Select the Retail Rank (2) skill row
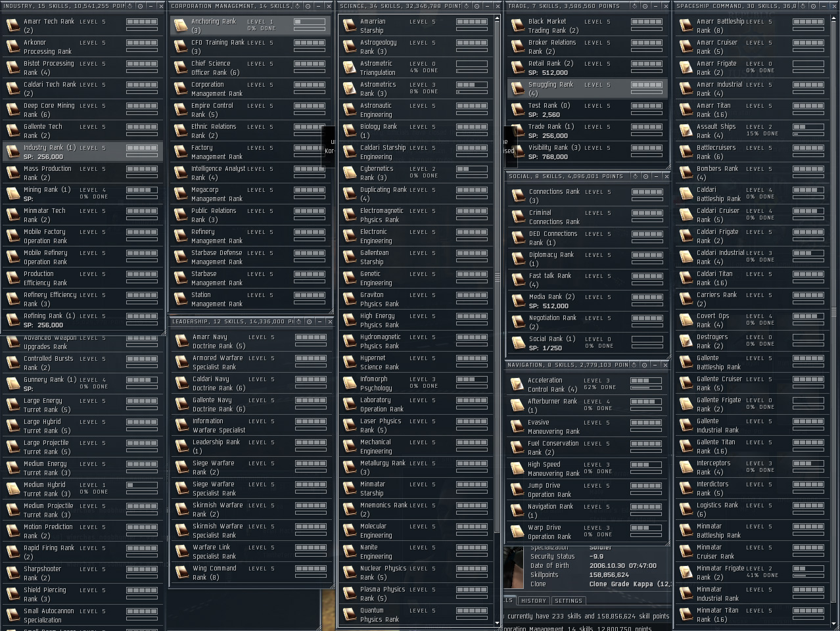The width and height of the screenshot is (840, 631). (x=588, y=68)
